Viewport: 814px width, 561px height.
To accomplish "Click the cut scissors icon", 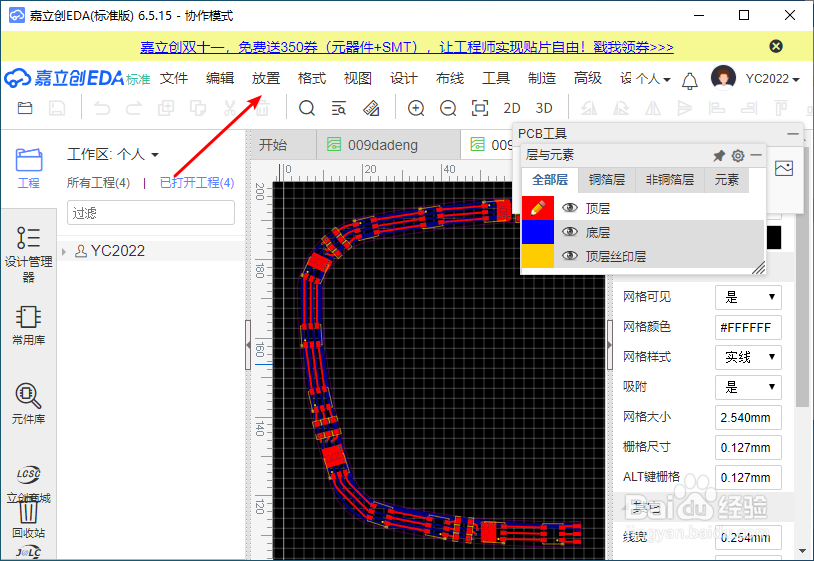I will click(230, 108).
